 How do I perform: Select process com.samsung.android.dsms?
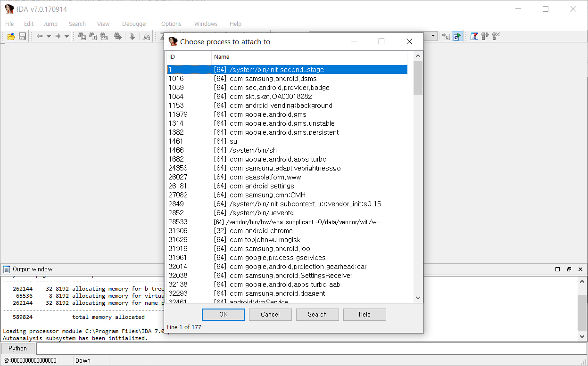[x=287, y=79]
